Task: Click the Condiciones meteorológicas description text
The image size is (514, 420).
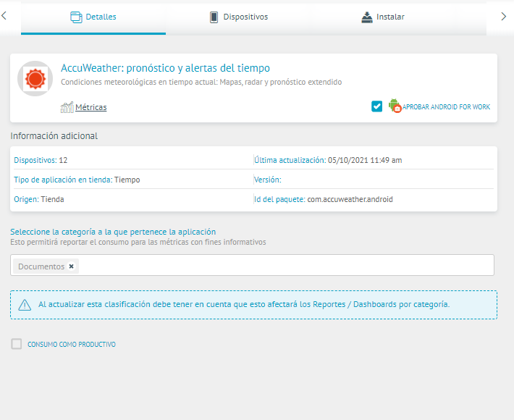Action: coord(201,82)
